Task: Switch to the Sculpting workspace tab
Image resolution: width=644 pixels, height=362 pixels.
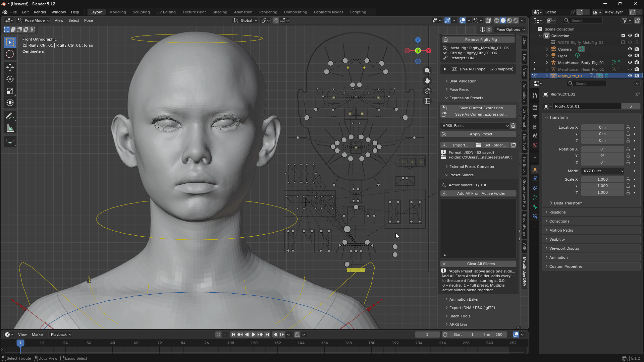Action: 141,12
